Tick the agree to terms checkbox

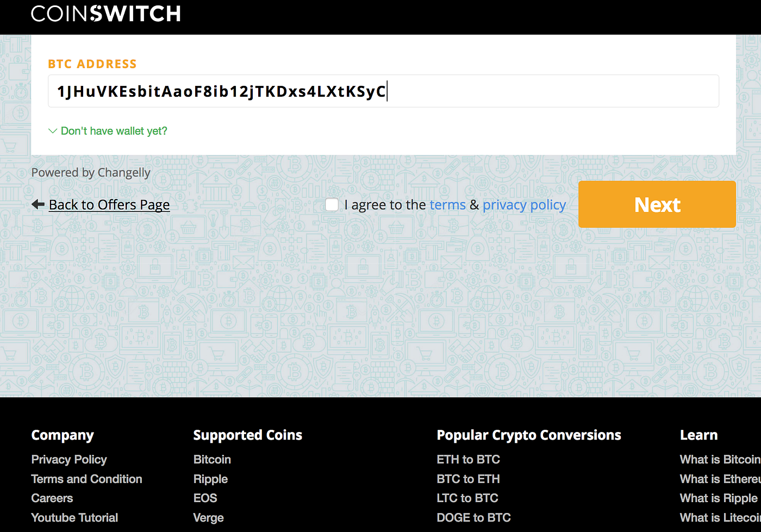332,205
